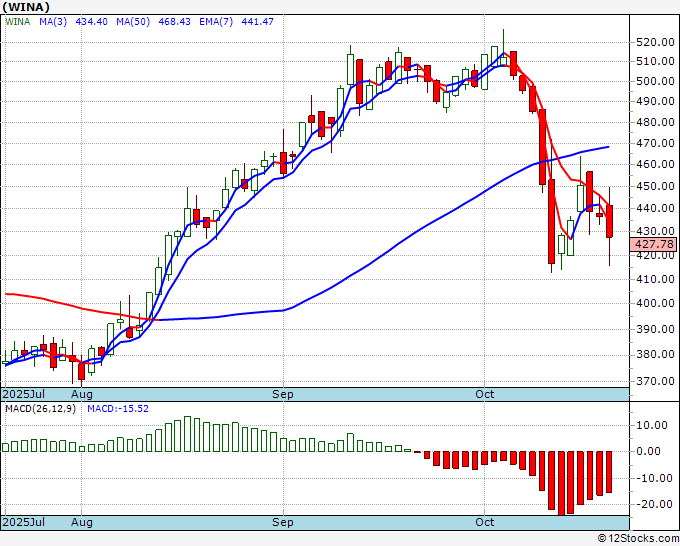This screenshot has width=680, height=546.
Task: Click Oct on the price chart date axis
Action: (x=484, y=394)
